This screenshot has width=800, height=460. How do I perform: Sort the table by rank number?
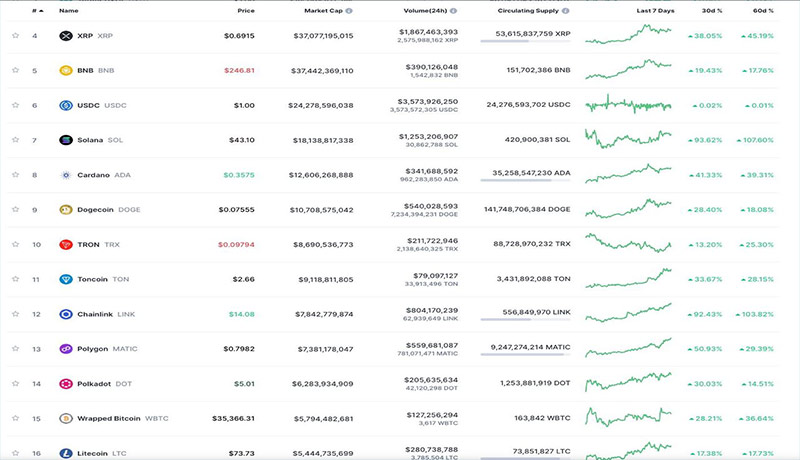tap(37, 10)
